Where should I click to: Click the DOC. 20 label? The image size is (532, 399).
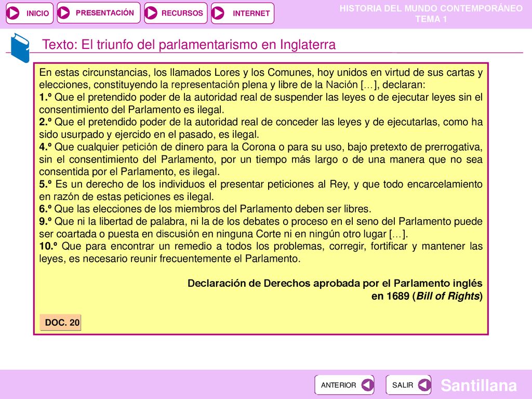coord(60,322)
